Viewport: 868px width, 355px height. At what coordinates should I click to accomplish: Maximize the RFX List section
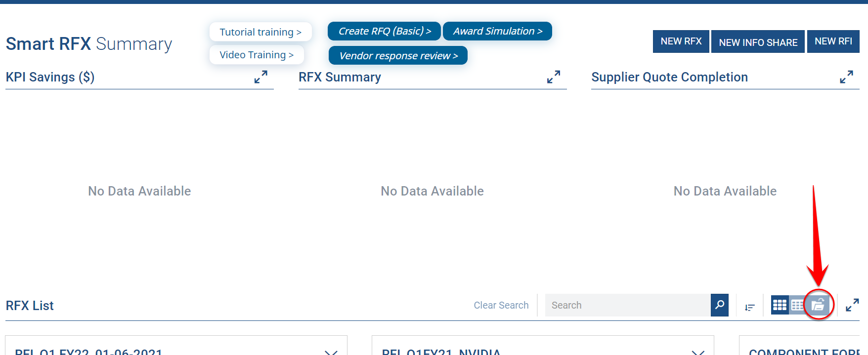click(x=852, y=305)
